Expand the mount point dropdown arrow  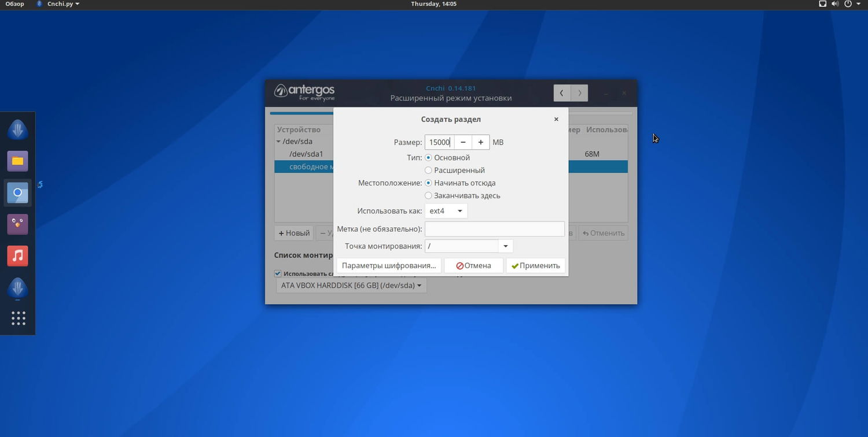point(505,246)
